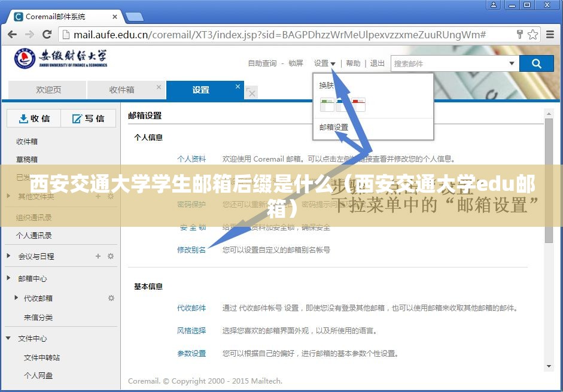Open the 设置 dropdown menu
The width and height of the screenshot is (563, 392).
tap(325, 63)
